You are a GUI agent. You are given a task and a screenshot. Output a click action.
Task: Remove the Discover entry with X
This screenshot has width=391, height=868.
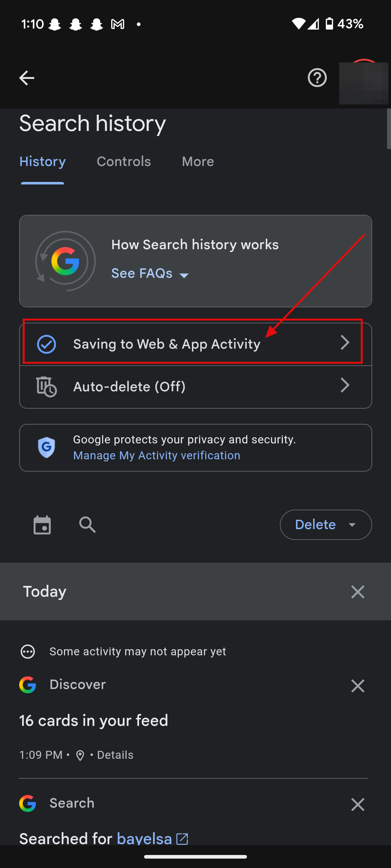[x=357, y=686]
